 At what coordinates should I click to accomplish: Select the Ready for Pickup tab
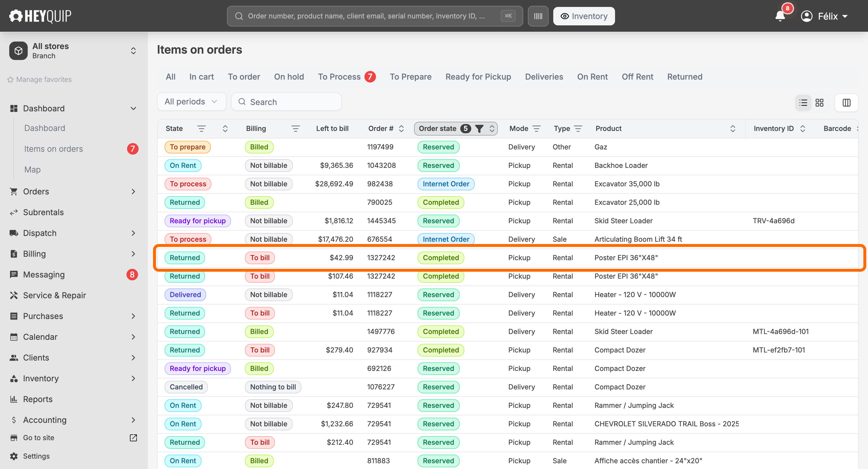(478, 76)
